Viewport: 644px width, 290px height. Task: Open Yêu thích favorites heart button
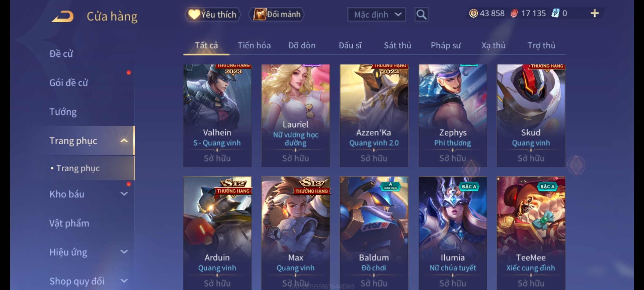coord(213,15)
